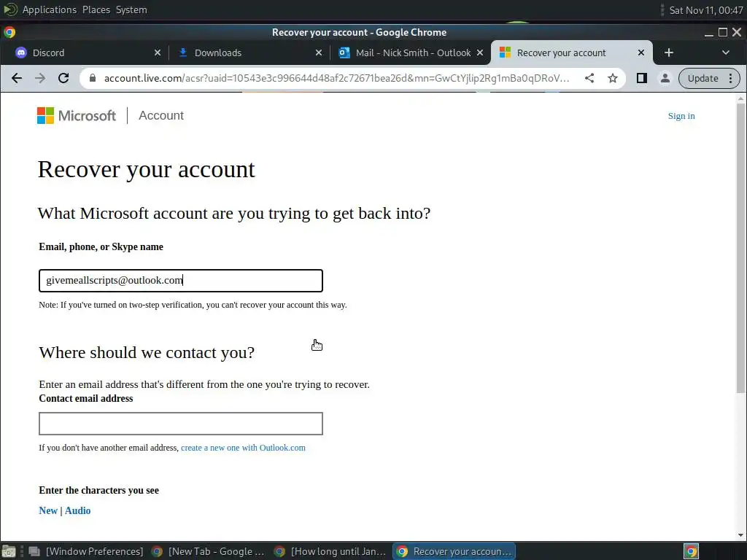Open the Places menu

click(96, 9)
